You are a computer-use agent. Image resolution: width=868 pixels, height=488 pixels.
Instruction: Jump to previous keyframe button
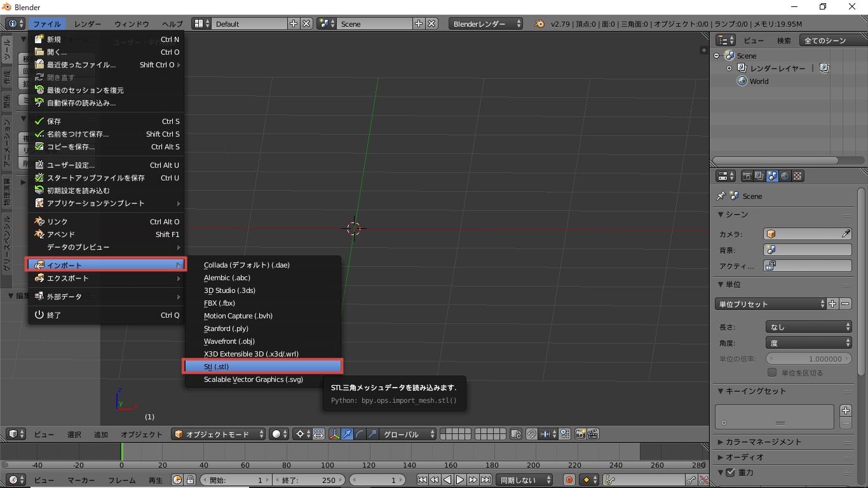click(x=435, y=480)
